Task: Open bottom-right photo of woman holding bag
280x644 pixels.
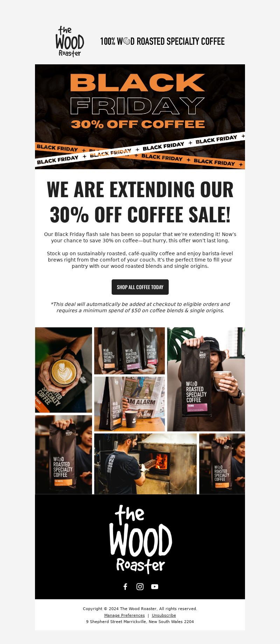Action: click(222, 464)
